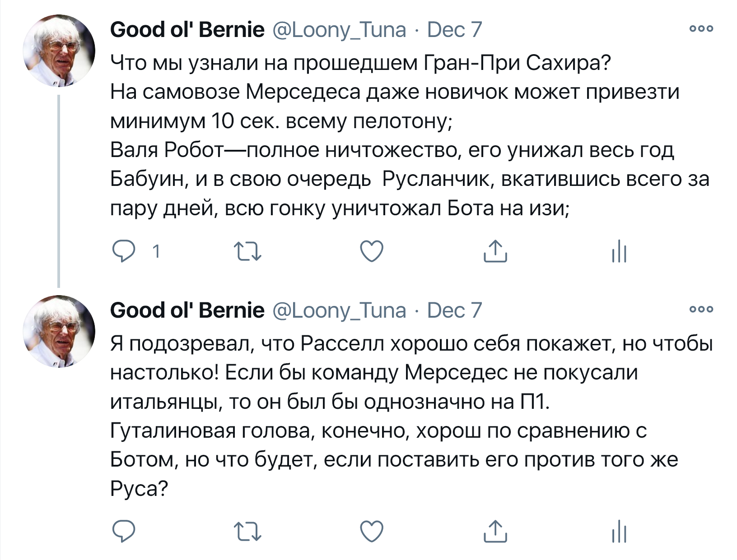Like the first tweet
Image resolution: width=737 pixels, height=560 pixels.
(372, 251)
